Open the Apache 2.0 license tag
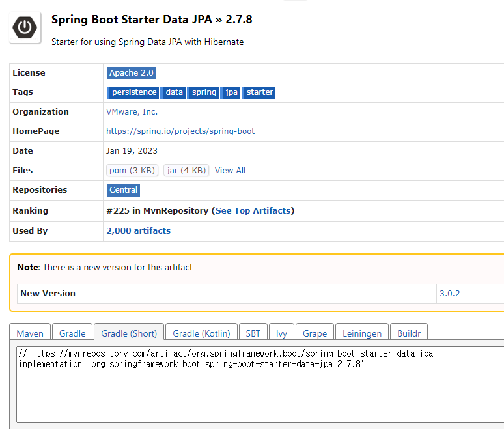The image size is (504, 429). coord(131,73)
